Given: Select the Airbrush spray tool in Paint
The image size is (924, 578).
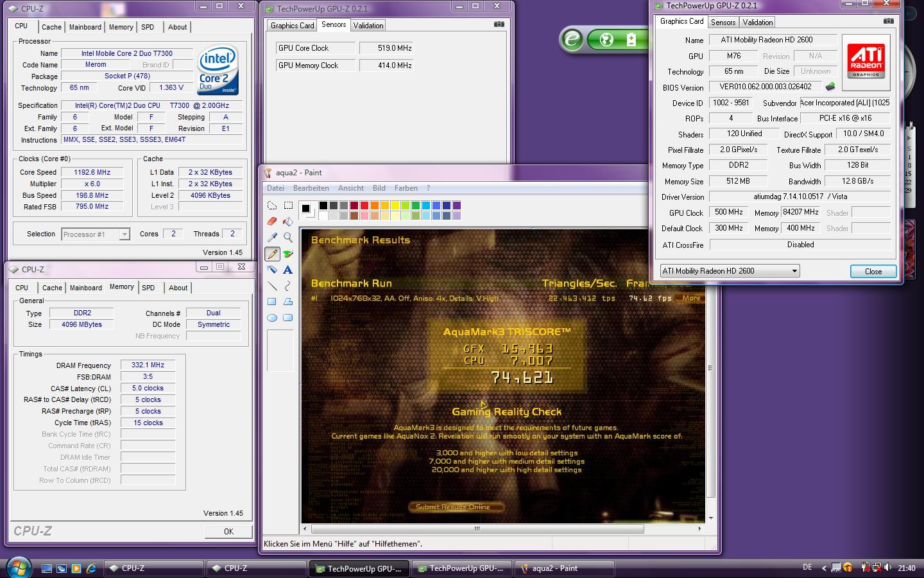Looking at the screenshot, I should coord(272,270).
